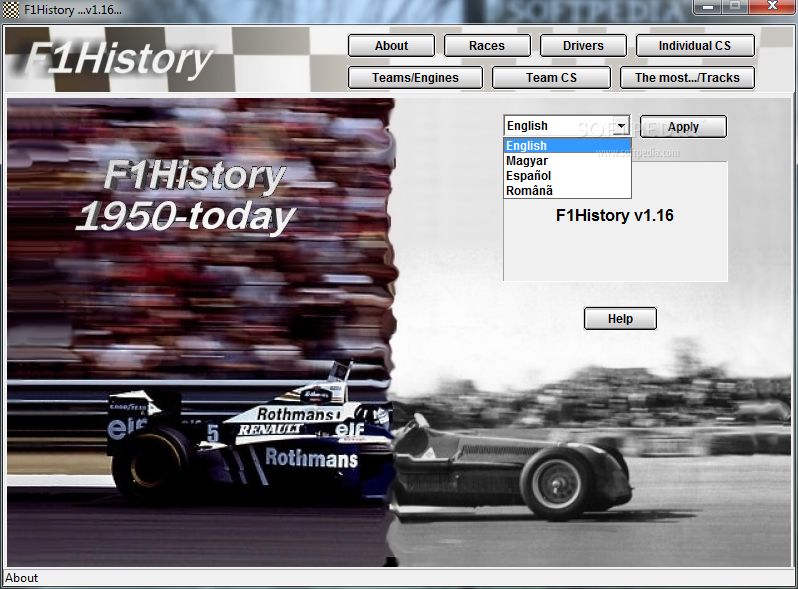The image size is (798, 589).
Task: Pick Română from the language list
Action: click(567, 190)
